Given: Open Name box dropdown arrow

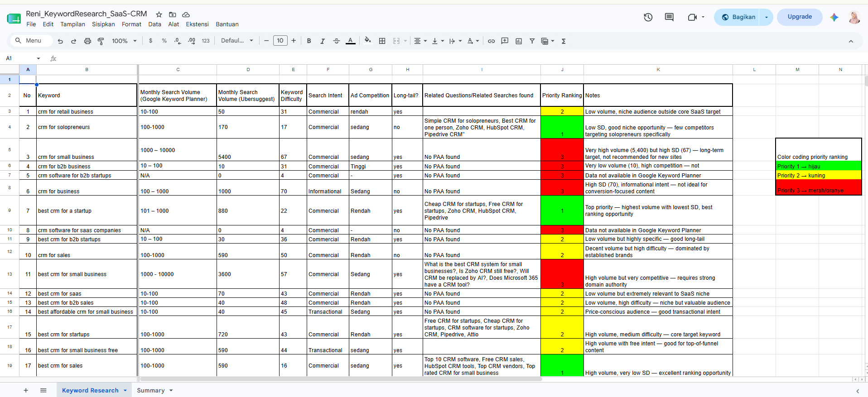Looking at the screenshot, I should [39, 58].
